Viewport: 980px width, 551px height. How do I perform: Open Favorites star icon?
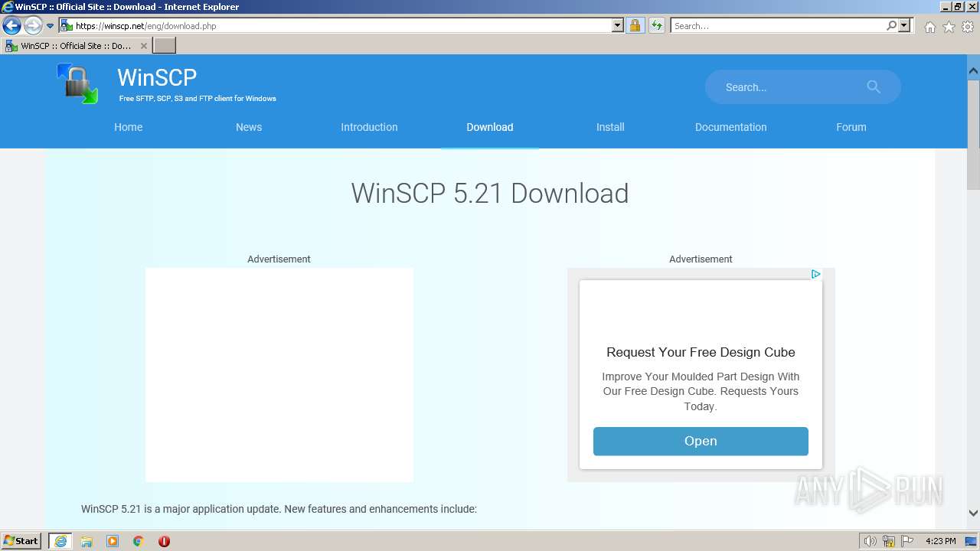[x=949, y=27]
